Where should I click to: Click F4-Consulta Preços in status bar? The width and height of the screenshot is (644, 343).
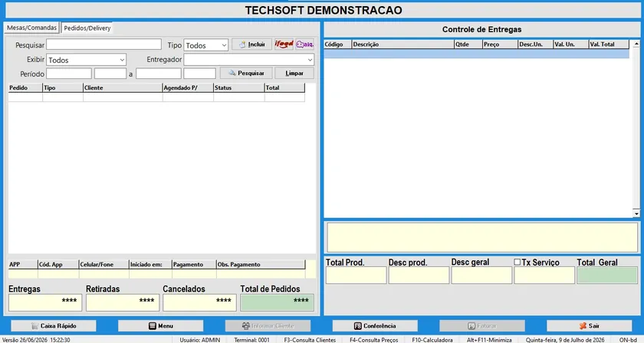coord(374,340)
